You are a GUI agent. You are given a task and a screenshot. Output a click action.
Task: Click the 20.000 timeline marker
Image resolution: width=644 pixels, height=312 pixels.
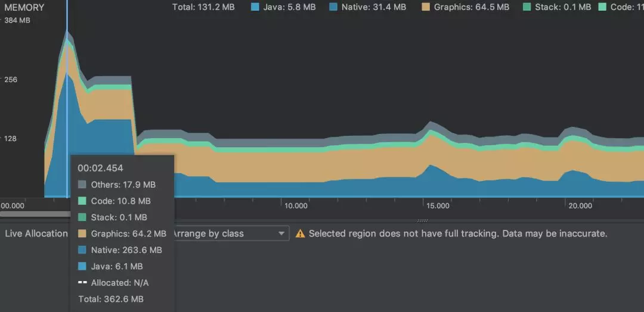point(580,206)
